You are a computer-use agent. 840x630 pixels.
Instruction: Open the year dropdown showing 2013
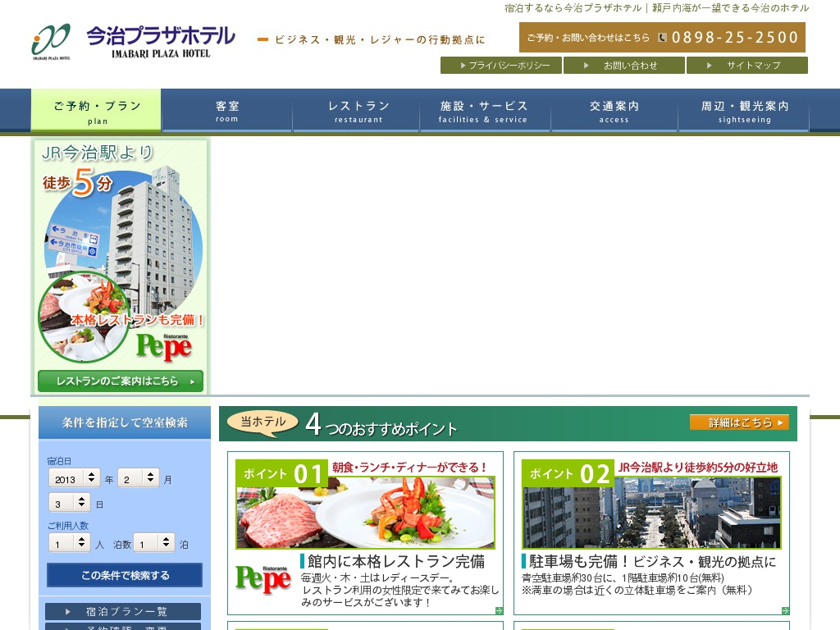74,478
